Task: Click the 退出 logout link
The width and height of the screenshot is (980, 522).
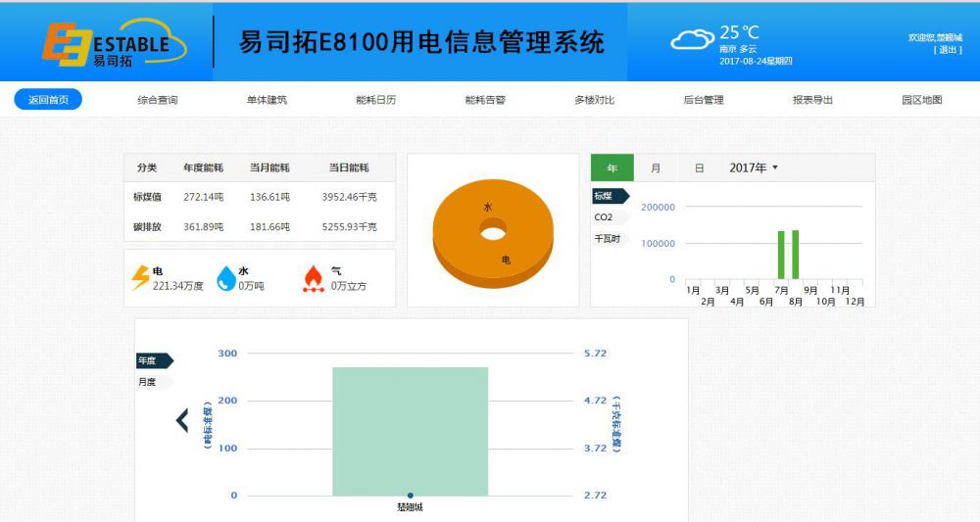Action: 949,50
